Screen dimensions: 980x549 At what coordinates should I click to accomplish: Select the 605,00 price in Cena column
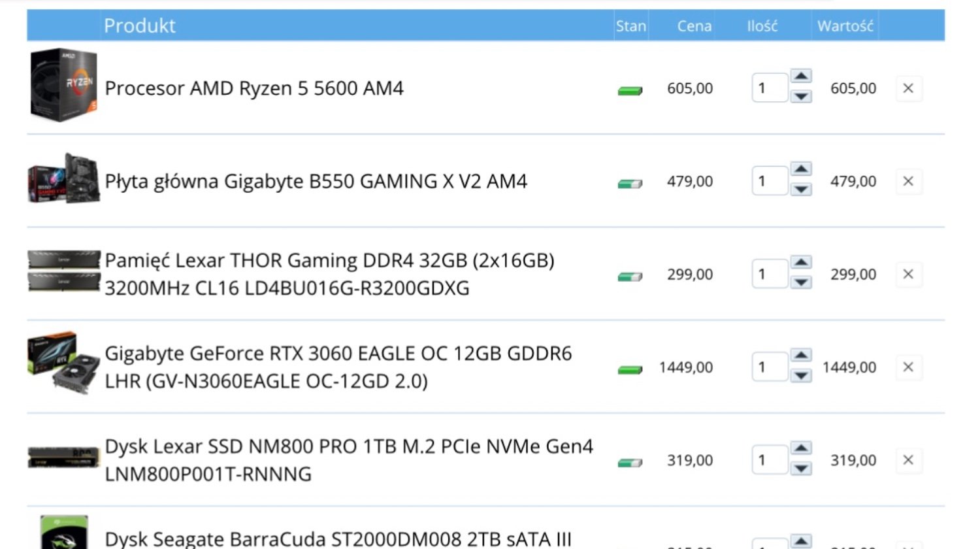tap(690, 88)
